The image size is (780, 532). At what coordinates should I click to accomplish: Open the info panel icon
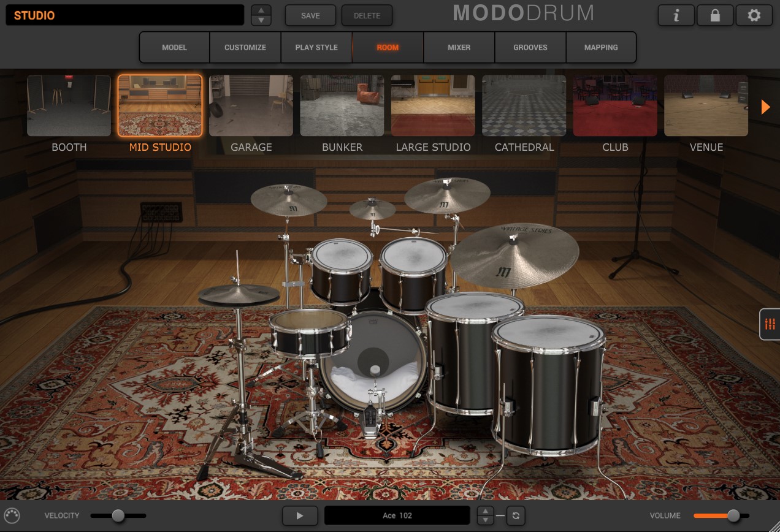point(676,16)
